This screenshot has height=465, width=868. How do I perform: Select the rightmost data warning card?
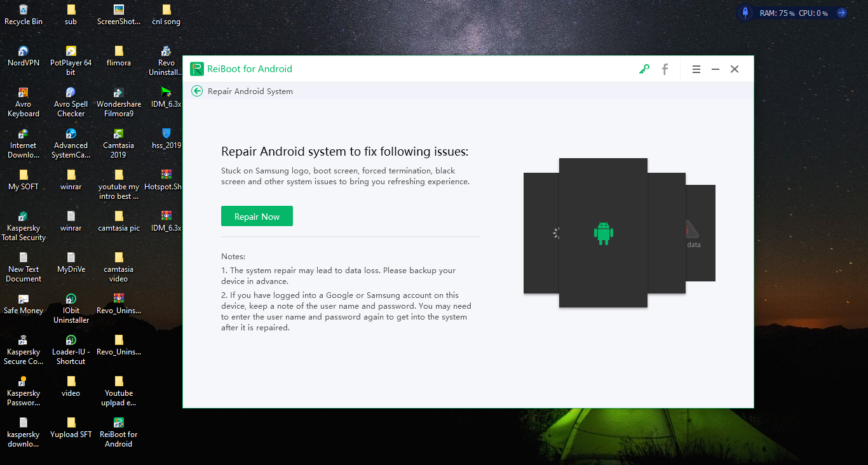701,233
